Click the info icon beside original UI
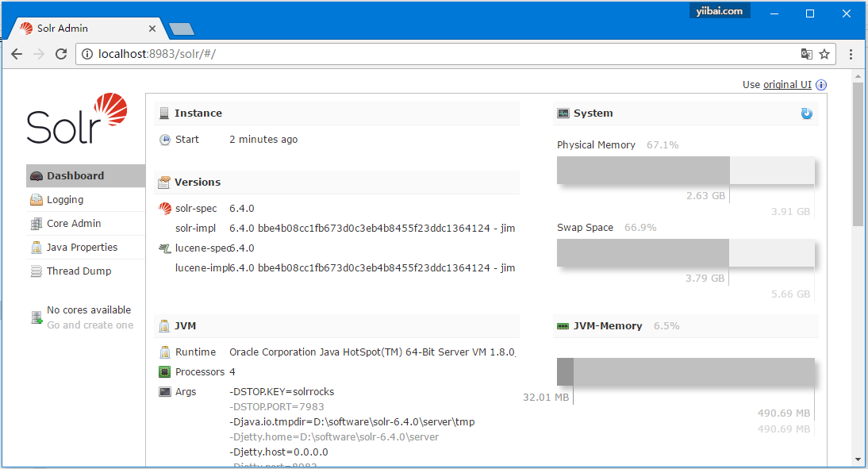Viewport: 868px width, 469px height. [x=821, y=85]
